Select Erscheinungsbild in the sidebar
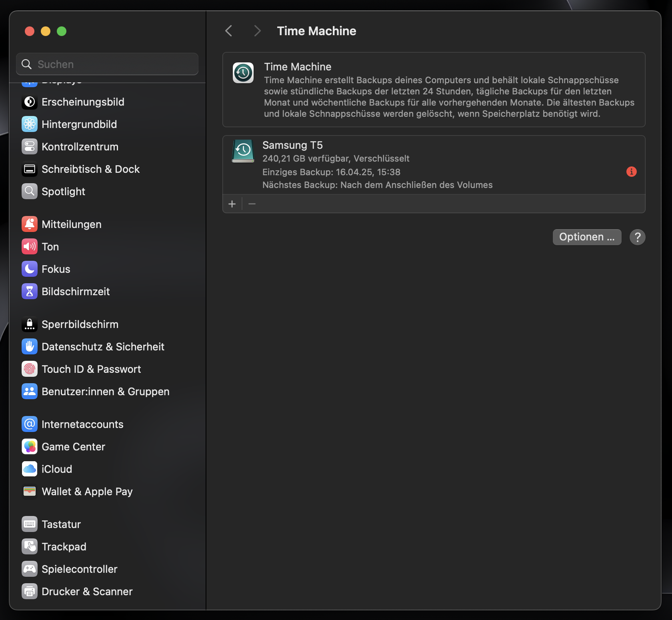This screenshot has width=672, height=620. (83, 102)
